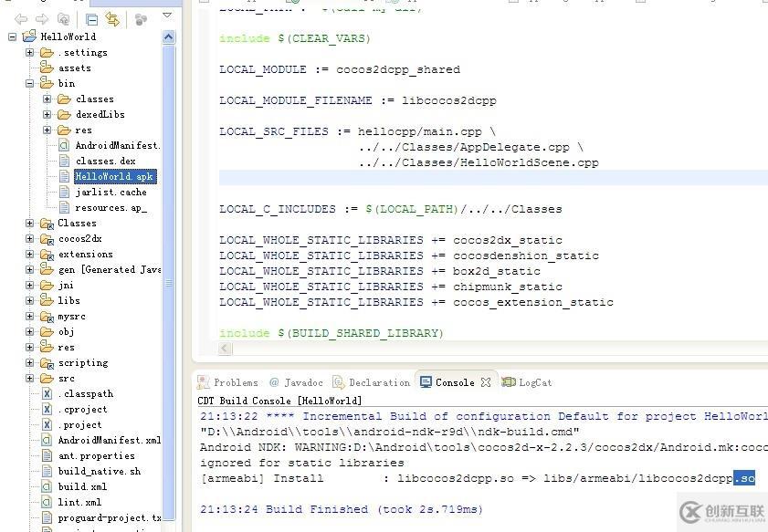768x532 pixels.
Task: Click the Collapse All icon in Package Explorer
Action: tap(91, 19)
